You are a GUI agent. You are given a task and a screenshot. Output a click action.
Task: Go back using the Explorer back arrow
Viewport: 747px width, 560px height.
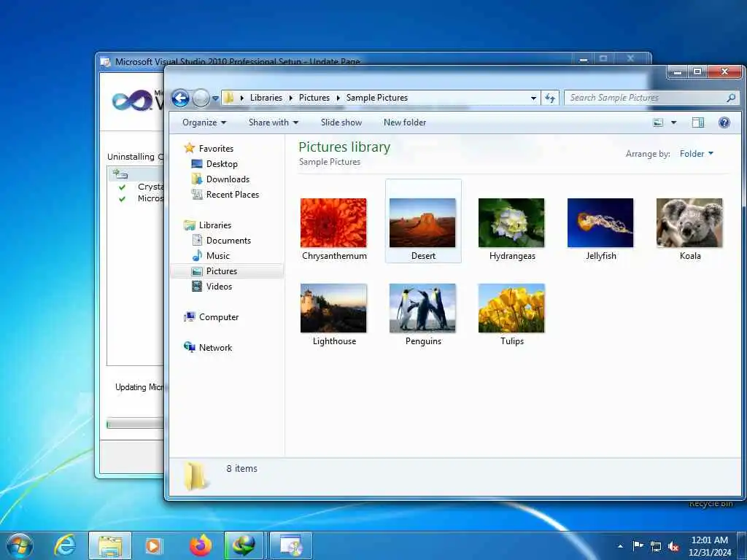point(181,98)
